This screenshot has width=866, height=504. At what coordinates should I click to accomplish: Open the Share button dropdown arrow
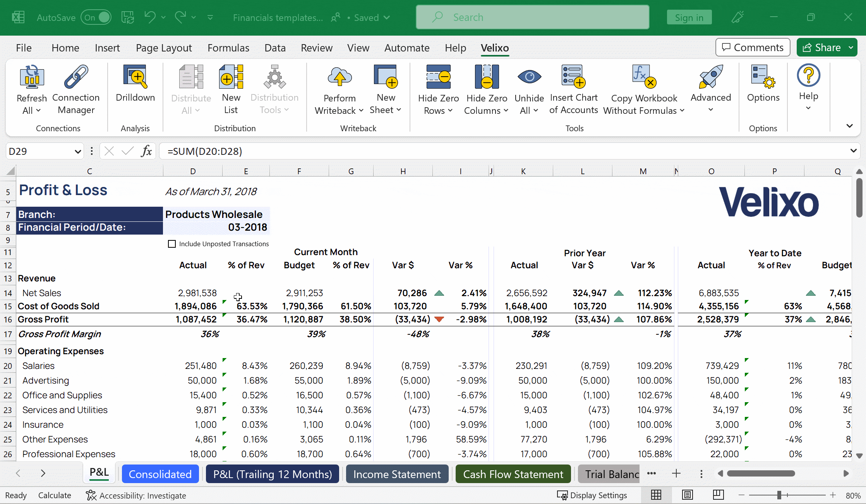[851, 48]
